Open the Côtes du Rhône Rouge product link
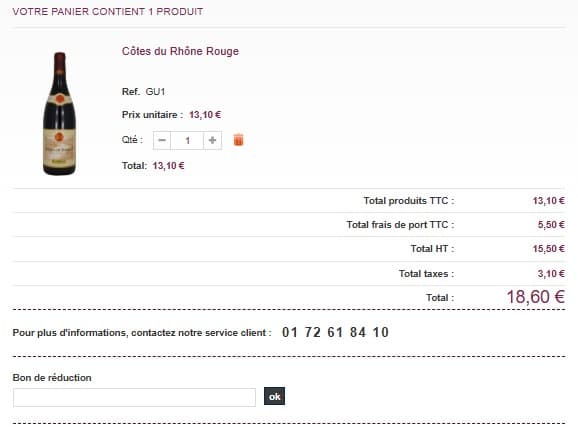The width and height of the screenshot is (578, 427). point(180,51)
